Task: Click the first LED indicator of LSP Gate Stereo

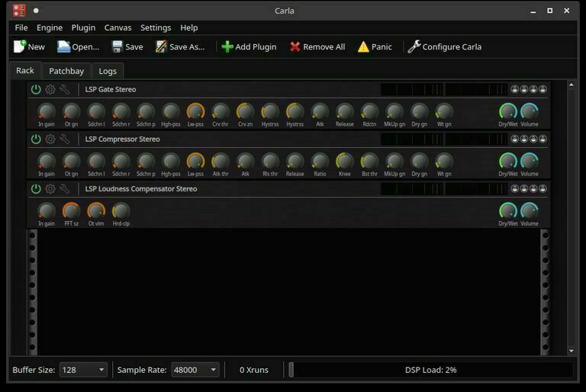Action: click(514, 89)
